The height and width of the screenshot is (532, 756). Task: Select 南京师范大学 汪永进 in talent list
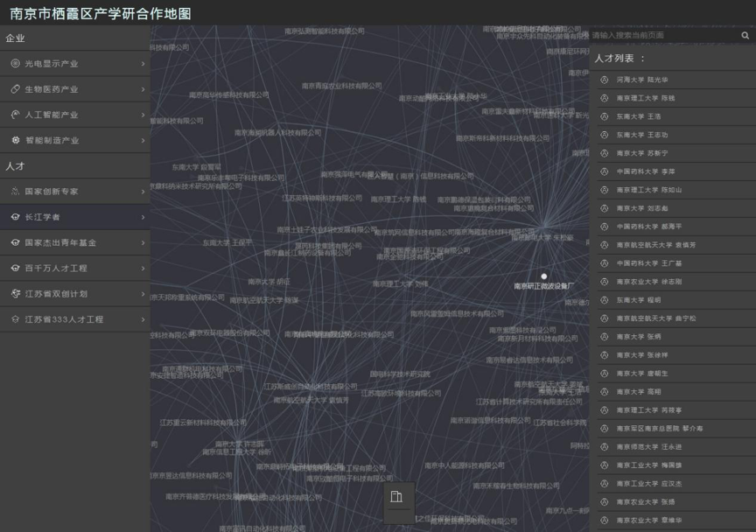point(648,447)
